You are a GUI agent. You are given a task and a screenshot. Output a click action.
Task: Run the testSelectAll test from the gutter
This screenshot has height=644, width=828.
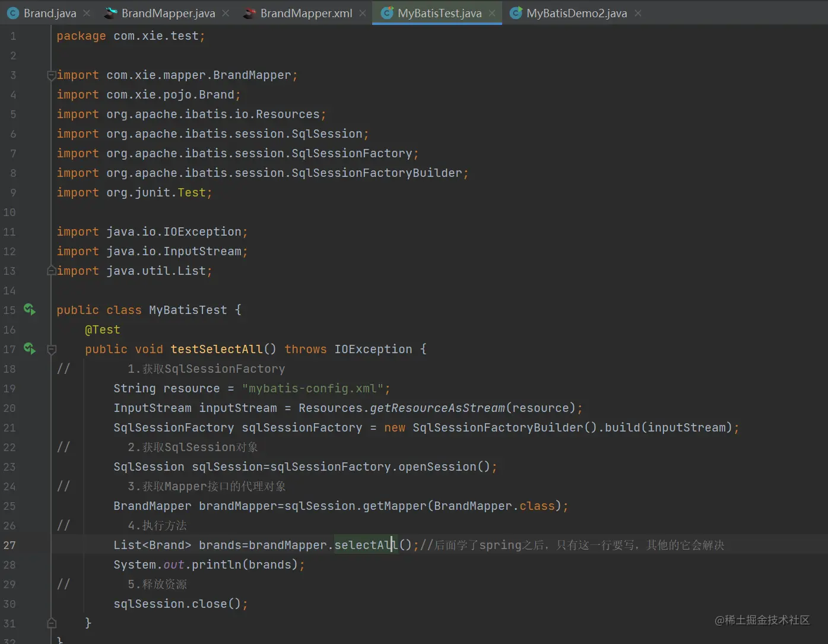(29, 348)
